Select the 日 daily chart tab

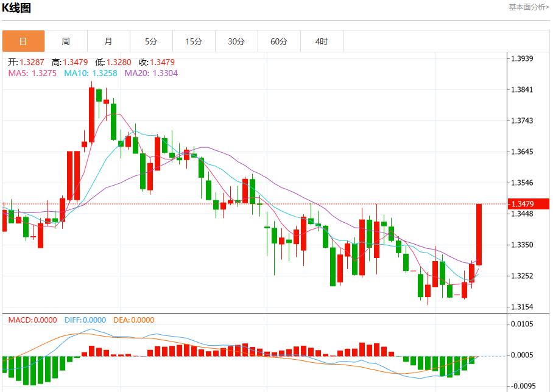point(23,41)
